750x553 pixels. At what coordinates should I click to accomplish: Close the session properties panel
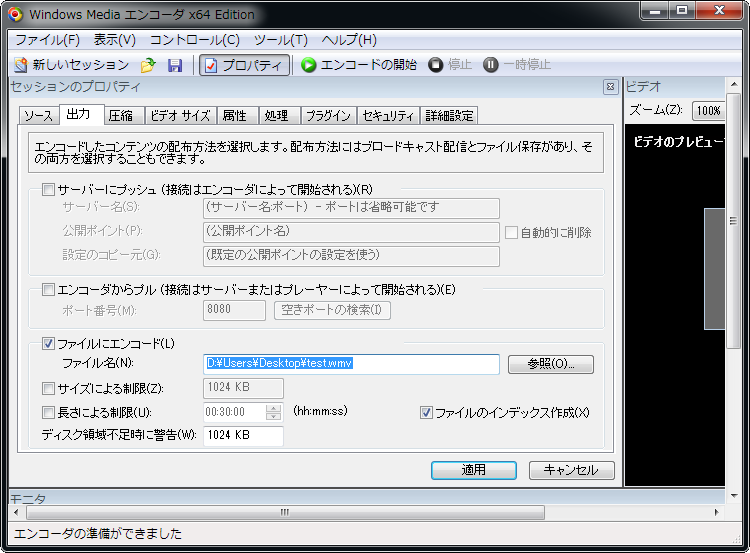point(610,87)
